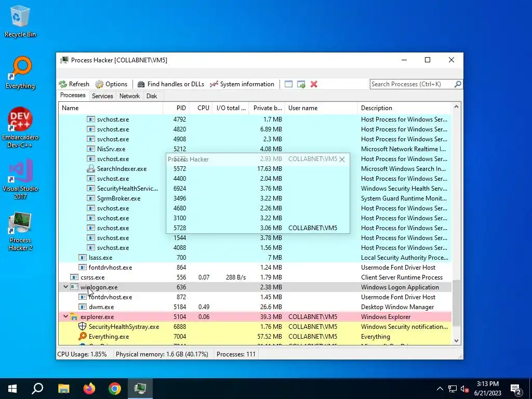
Task: Sort by the I/O total column header
Action: pos(230,108)
